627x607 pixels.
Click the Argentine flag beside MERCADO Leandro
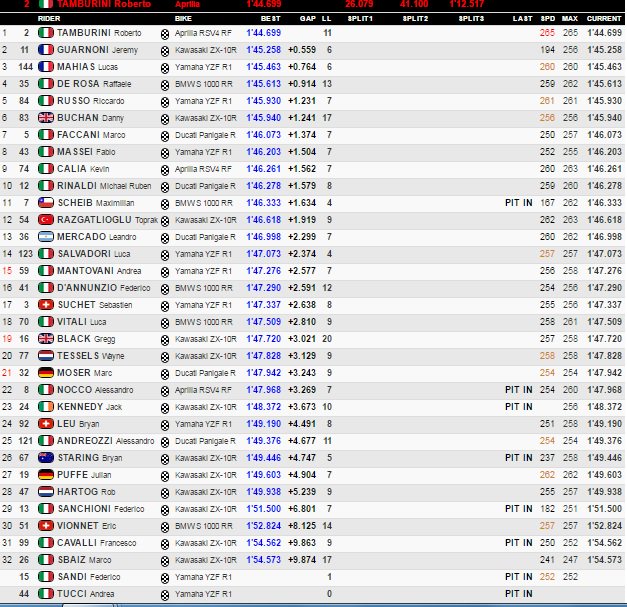(46, 237)
